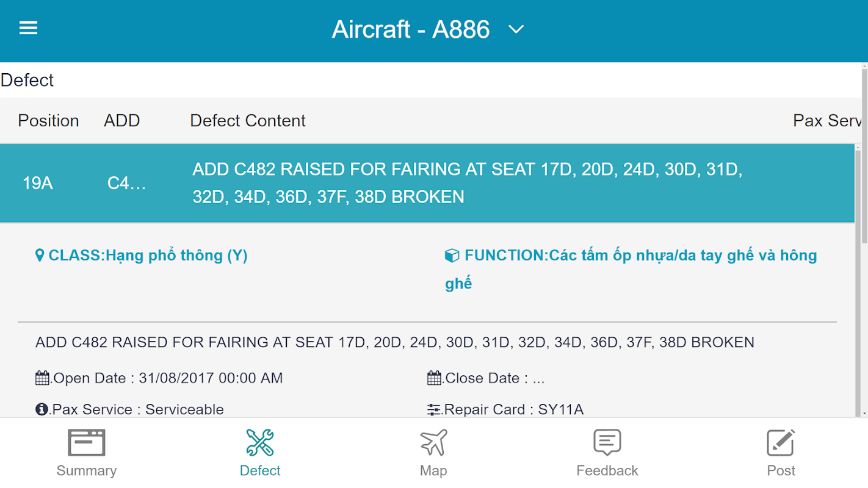Viewport: 868px width, 488px height.
Task: Open the Feedback speech bubble icon
Action: click(x=607, y=443)
